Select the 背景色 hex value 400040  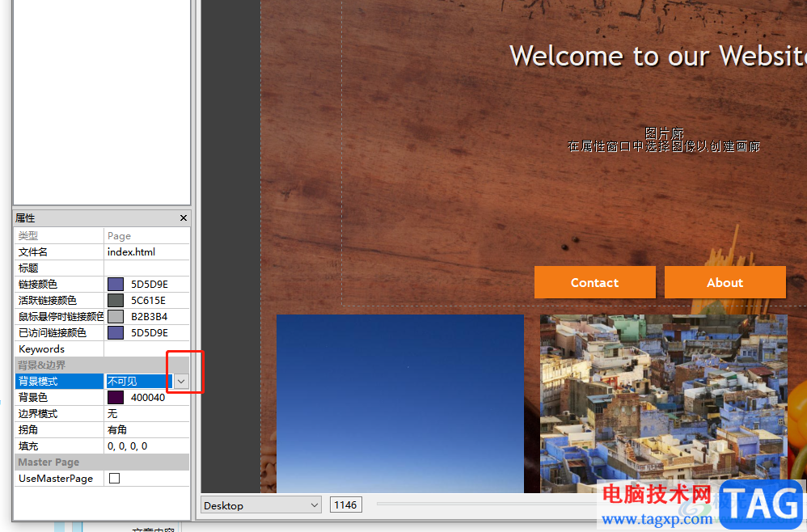[148, 397]
